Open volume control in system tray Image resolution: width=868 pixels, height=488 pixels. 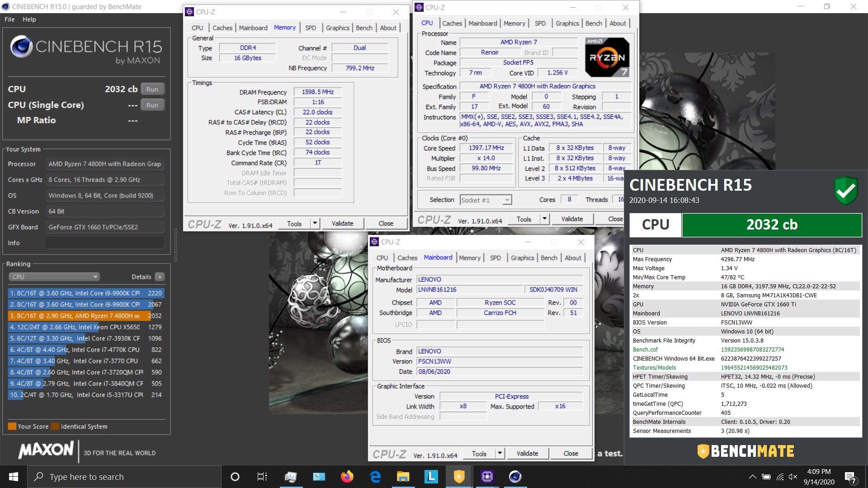793,477
